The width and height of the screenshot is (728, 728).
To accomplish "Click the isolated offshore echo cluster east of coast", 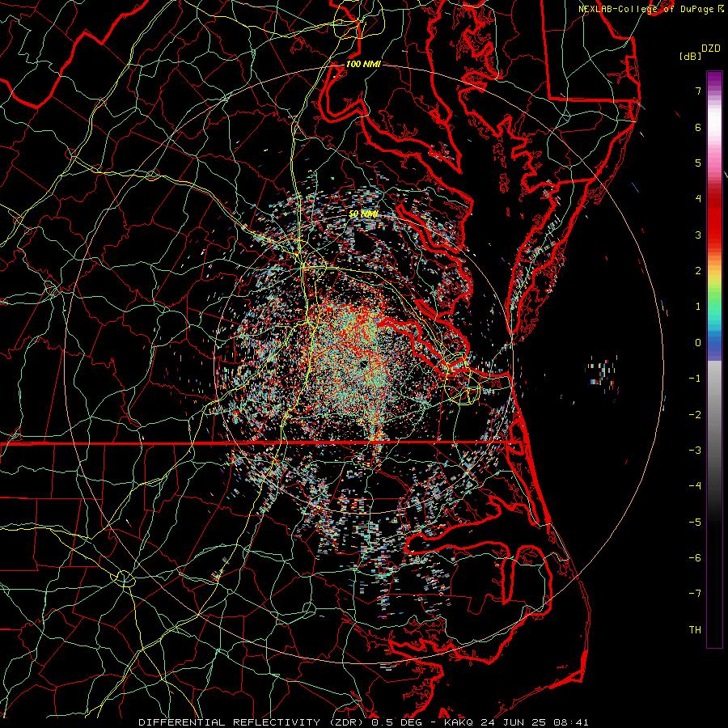I will click(x=603, y=375).
